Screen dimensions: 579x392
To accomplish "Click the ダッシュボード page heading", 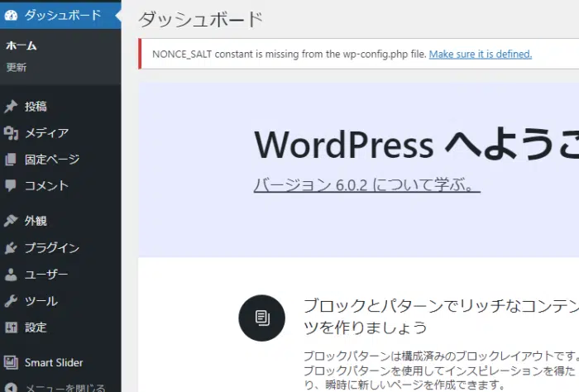I will click(x=200, y=19).
